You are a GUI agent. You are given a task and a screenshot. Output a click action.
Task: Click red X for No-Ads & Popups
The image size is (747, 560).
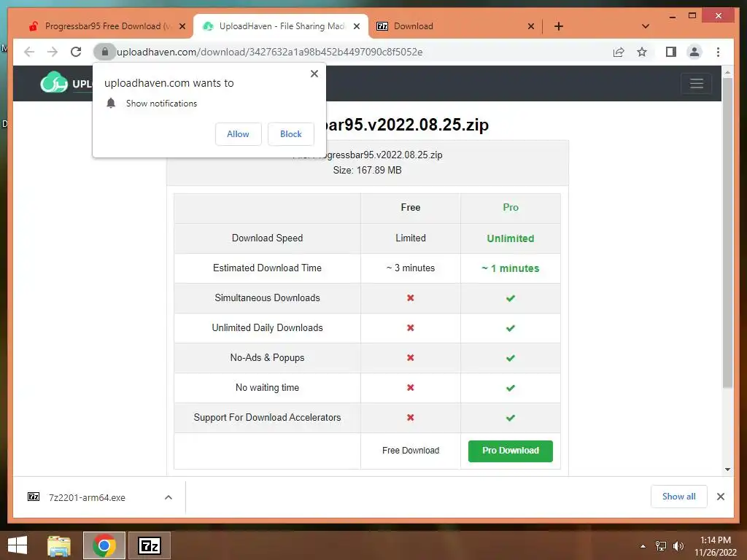(x=411, y=357)
